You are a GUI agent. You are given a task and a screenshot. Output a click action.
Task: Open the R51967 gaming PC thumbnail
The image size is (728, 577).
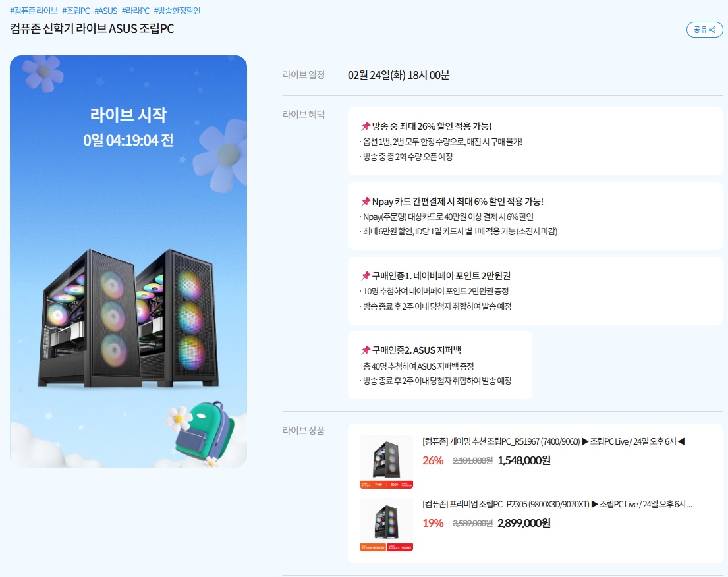[386, 462]
